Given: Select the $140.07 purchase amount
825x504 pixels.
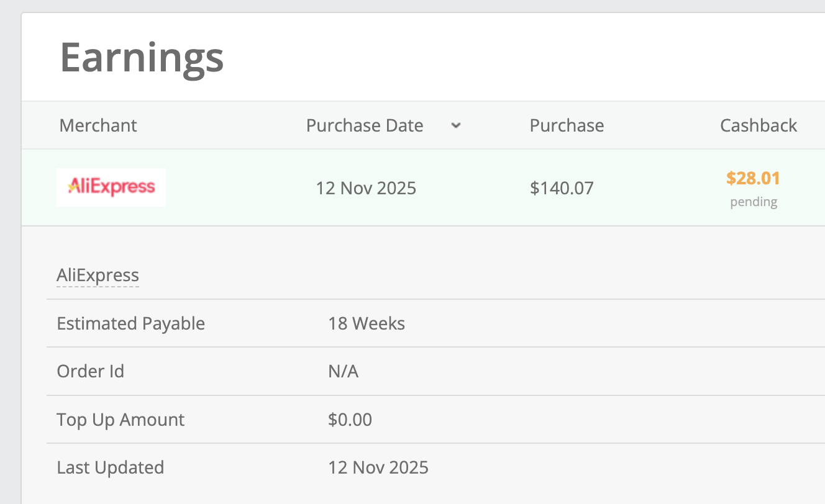Looking at the screenshot, I should (x=562, y=187).
